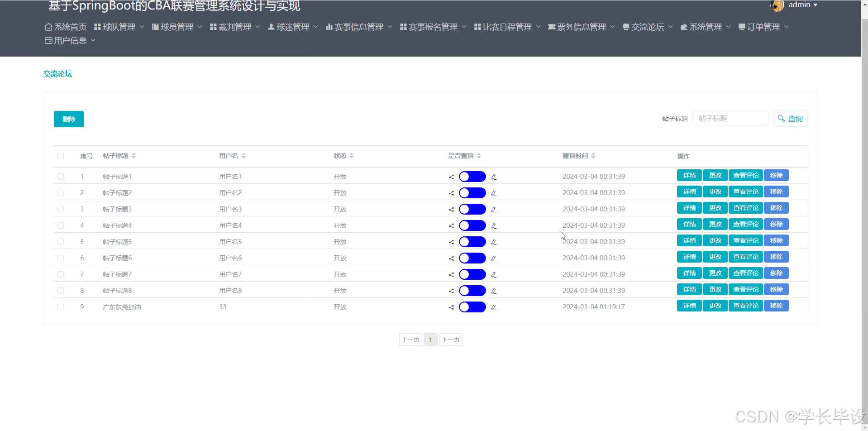
Task: Click 移除 button for row 帖子标题8
Action: [x=776, y=290]
